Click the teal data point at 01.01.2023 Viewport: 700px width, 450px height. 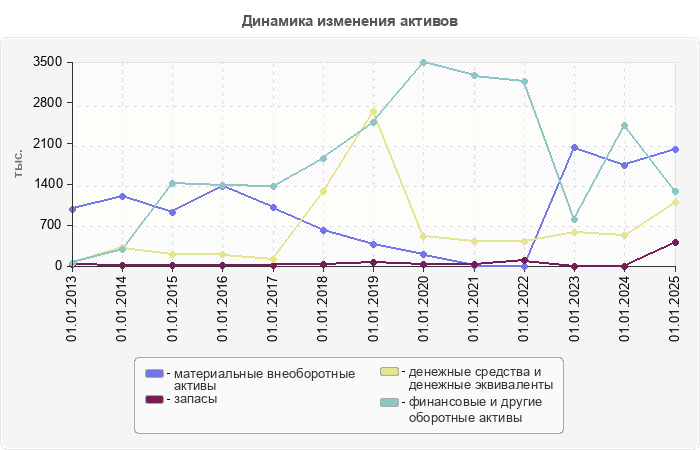click(574, 220)
